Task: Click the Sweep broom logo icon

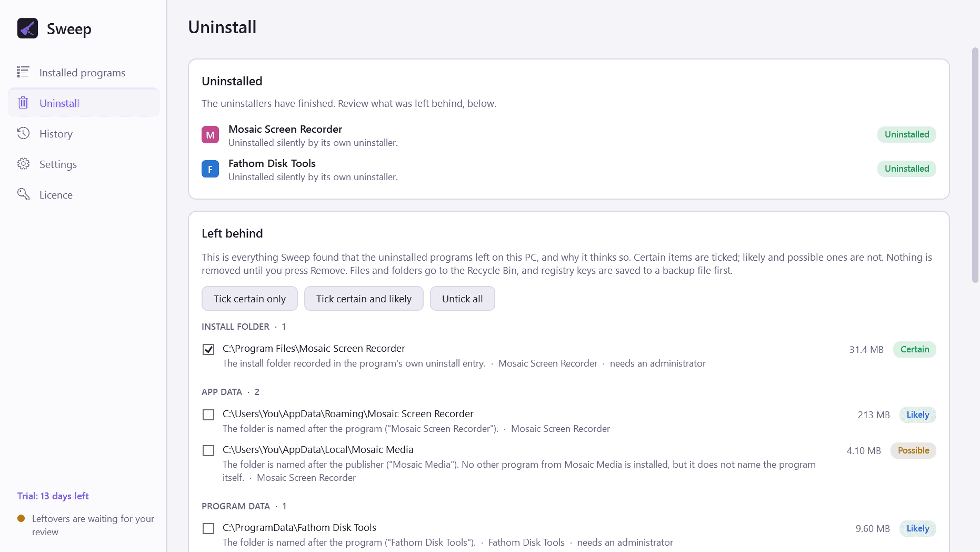Action: coord(27,28)
